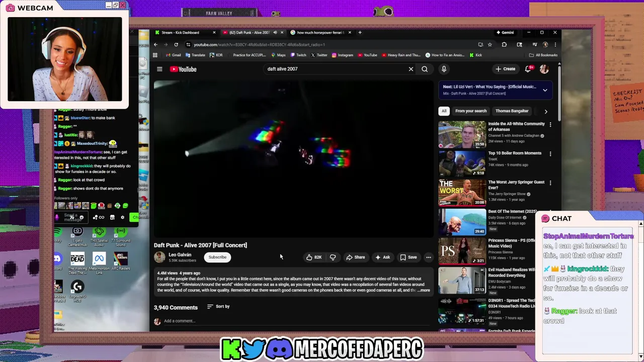Open the apps grid in the bookmarks bar
The height and width of the screenshot is (362, 644).
click(155, 55)
